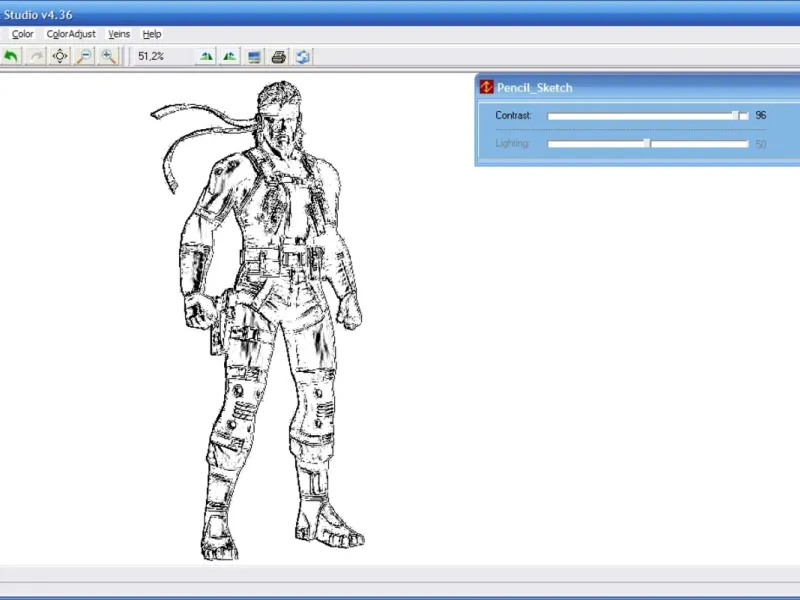This screenshot has width=800, height=600.
Task: Click the blue refresh arrows icon
Action: 303,56
